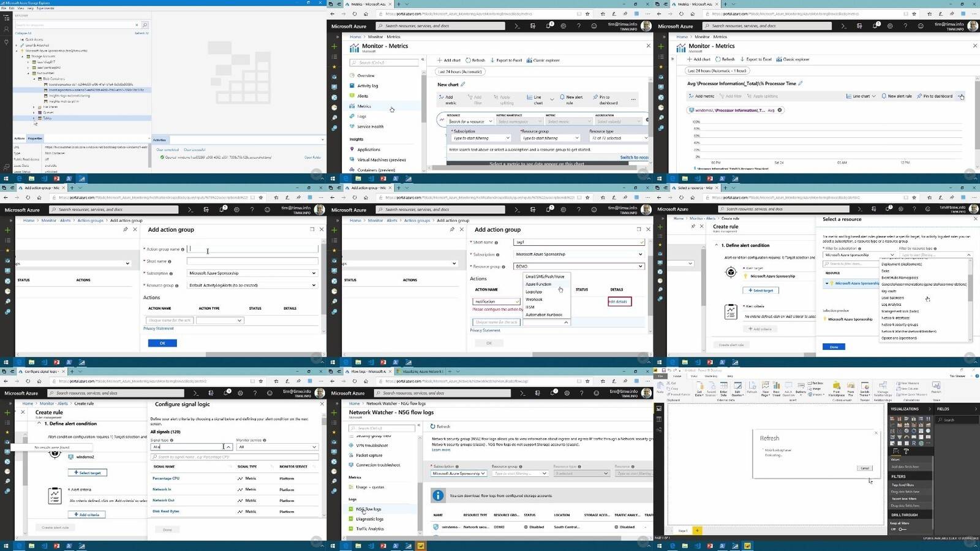Toggle Keep all filters switch in Power BI

click(902, 529)
